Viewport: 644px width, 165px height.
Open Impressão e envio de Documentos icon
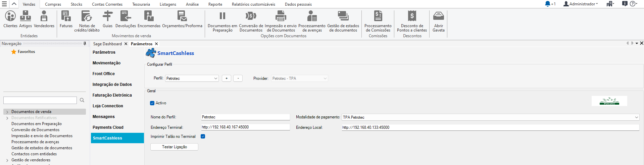tap(281, 21)
